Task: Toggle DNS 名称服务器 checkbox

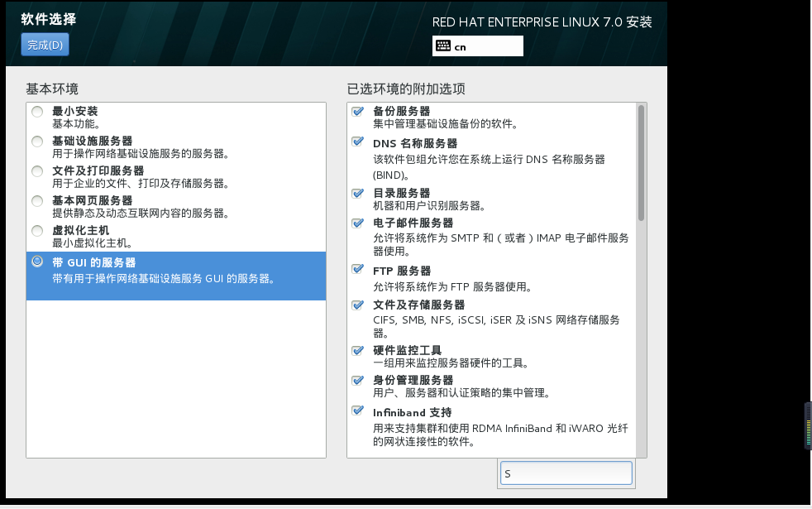Action: coord(357,142)
